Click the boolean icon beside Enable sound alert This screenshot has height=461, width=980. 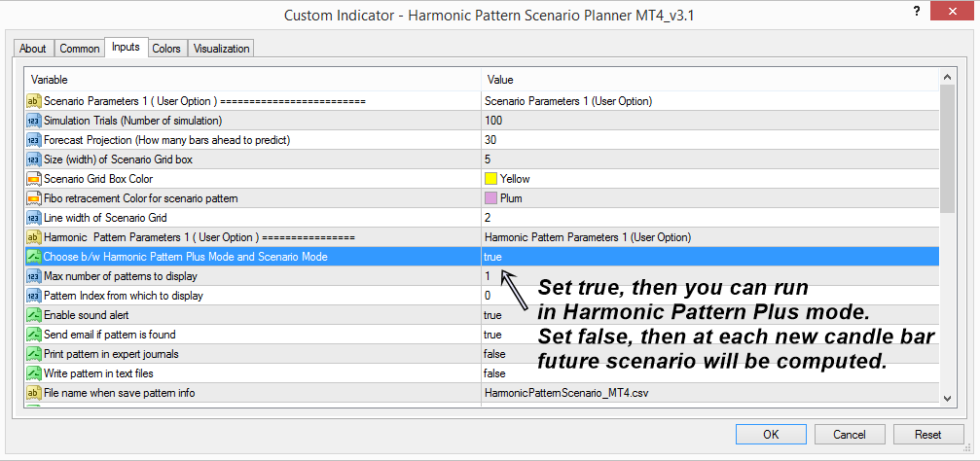[x=33, y=315]
